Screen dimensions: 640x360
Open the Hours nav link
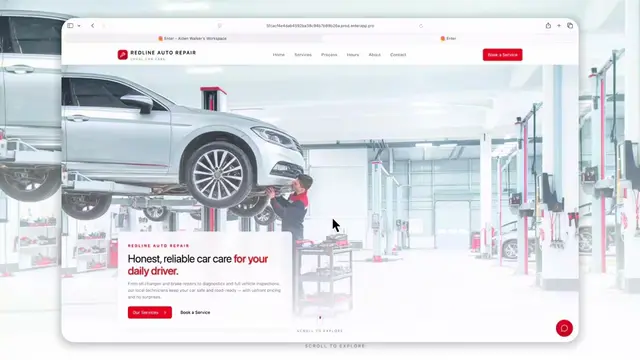click(353, 55)
